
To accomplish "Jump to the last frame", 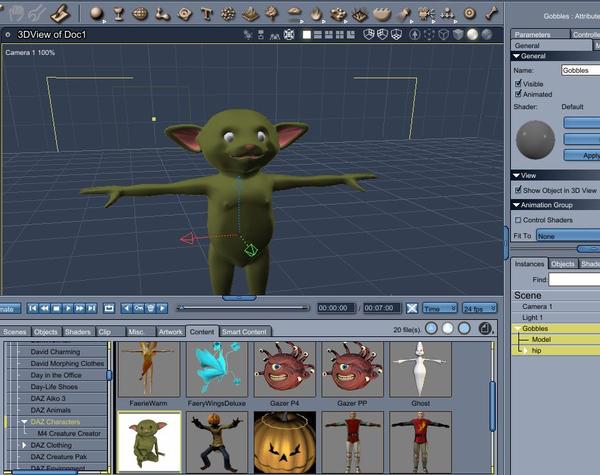I will [x=91, y=308].
